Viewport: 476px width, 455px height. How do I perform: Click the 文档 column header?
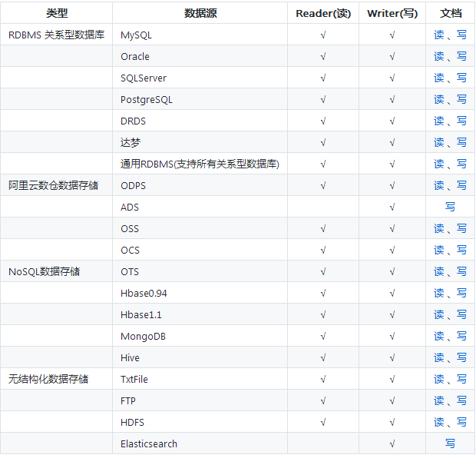451,13
